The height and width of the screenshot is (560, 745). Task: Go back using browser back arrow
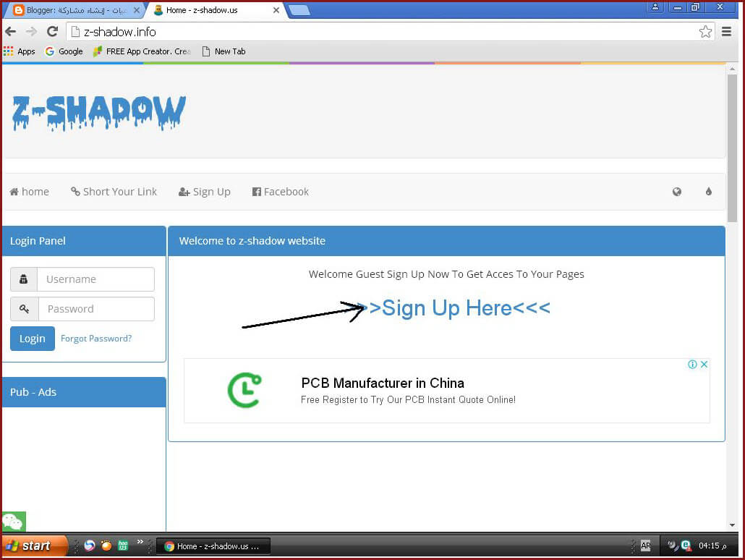click(x=10, y=32)
